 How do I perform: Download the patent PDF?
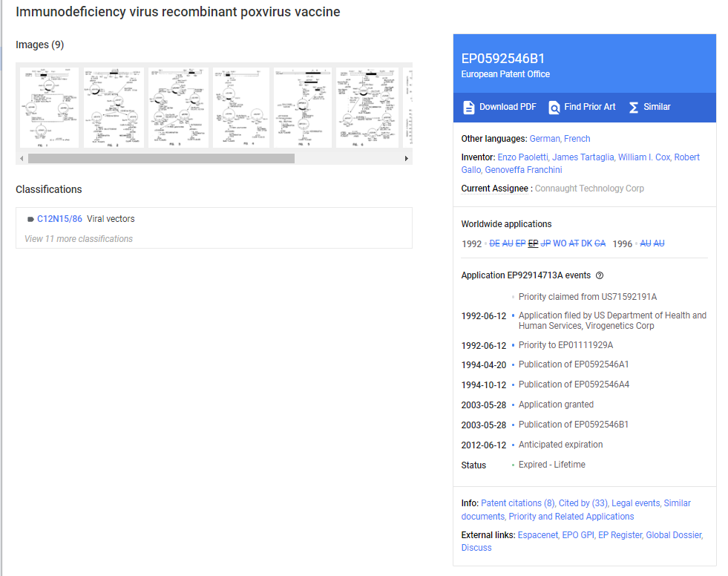[x=499, y=108]
